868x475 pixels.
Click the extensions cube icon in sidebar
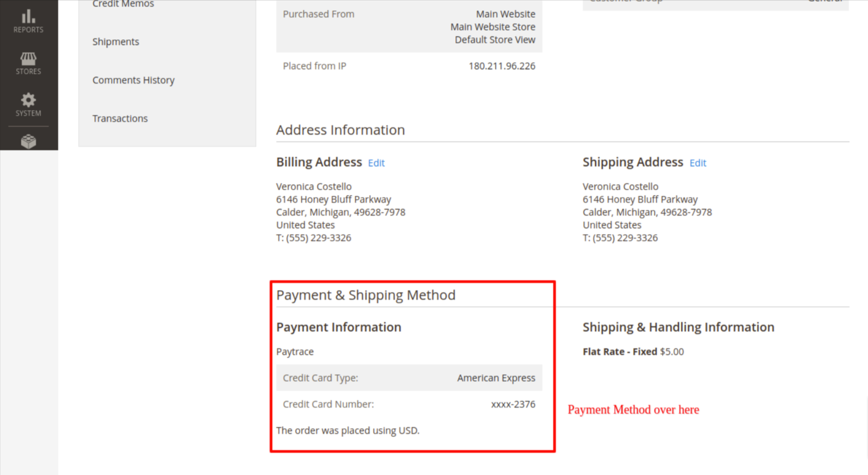pyautogui.click(x=29, y=141)
